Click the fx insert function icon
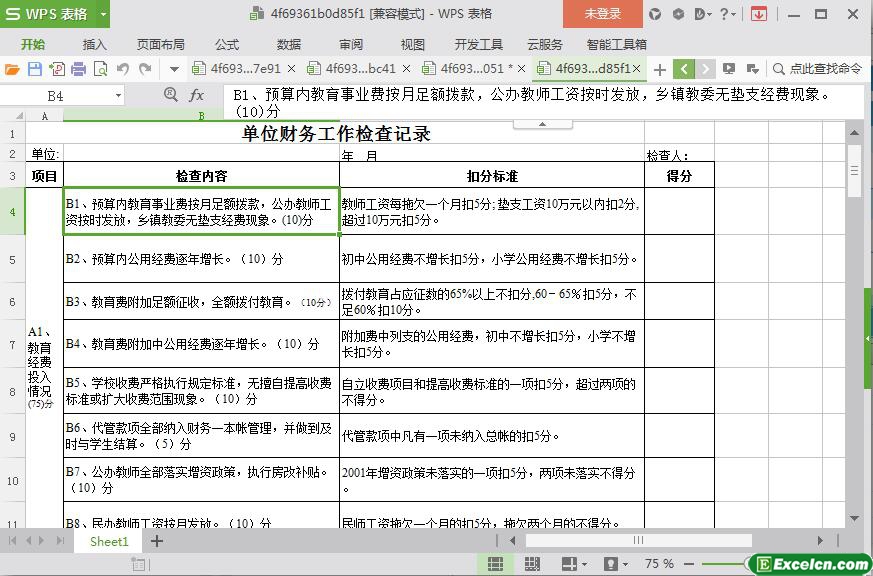 [x=197, y=95]
